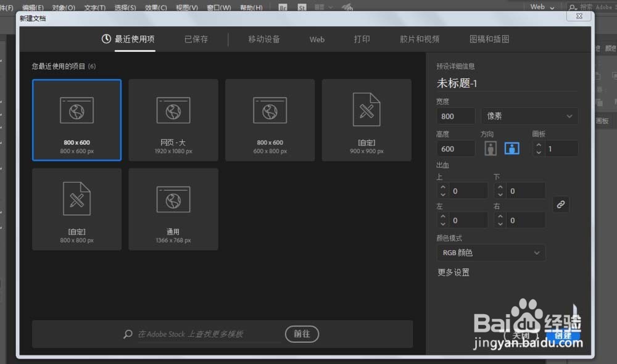Screen dimensions: 617x364
Task: Open the 帮助(H) menu
Action: pyautogui.click(x=251, y=7)
